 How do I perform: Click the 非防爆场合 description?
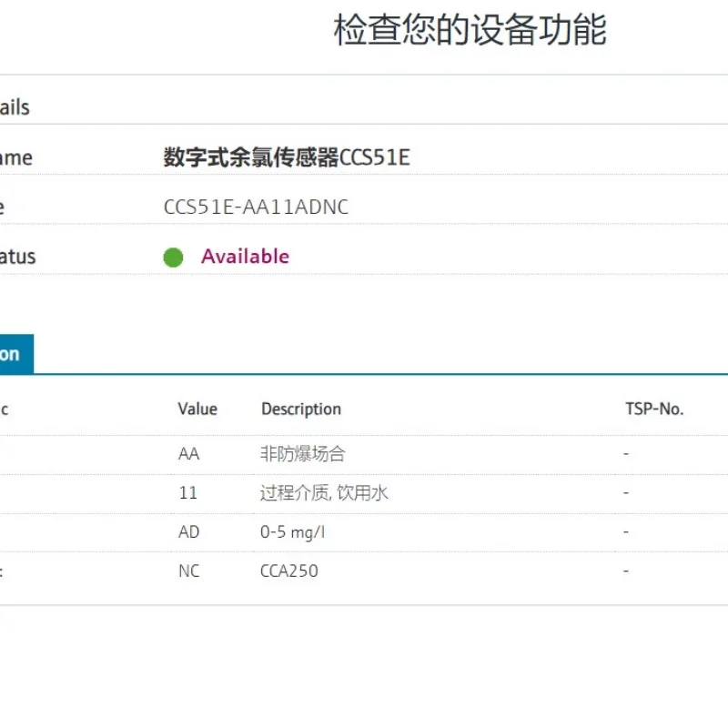coord(303,453)
